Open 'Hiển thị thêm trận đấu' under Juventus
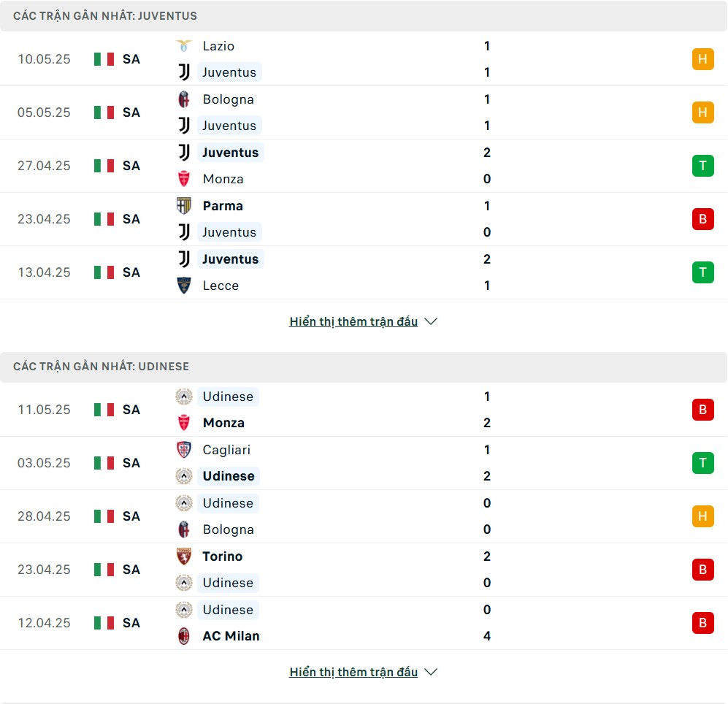The width and height of the screenshot is (728, 704). click(x=353, y=321)
